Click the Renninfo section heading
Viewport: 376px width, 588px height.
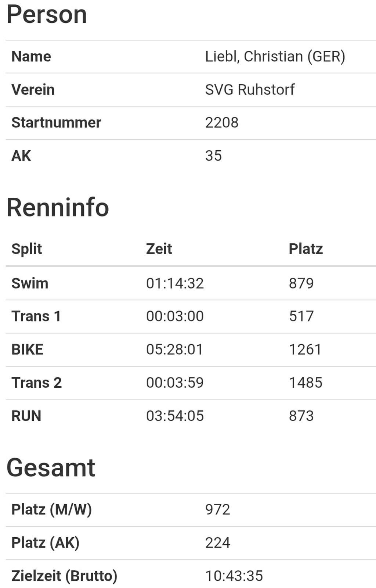(58, 208)
